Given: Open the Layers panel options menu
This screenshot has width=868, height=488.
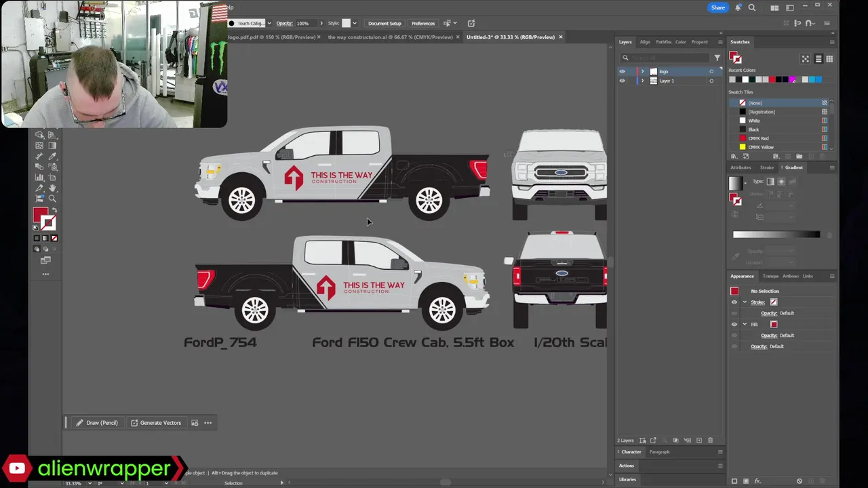Looking at the screenshot, I should (x=720, y=42).
